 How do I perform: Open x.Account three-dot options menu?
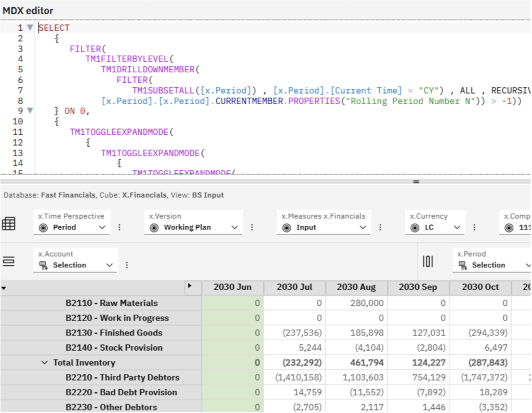(x=127, y=265)
